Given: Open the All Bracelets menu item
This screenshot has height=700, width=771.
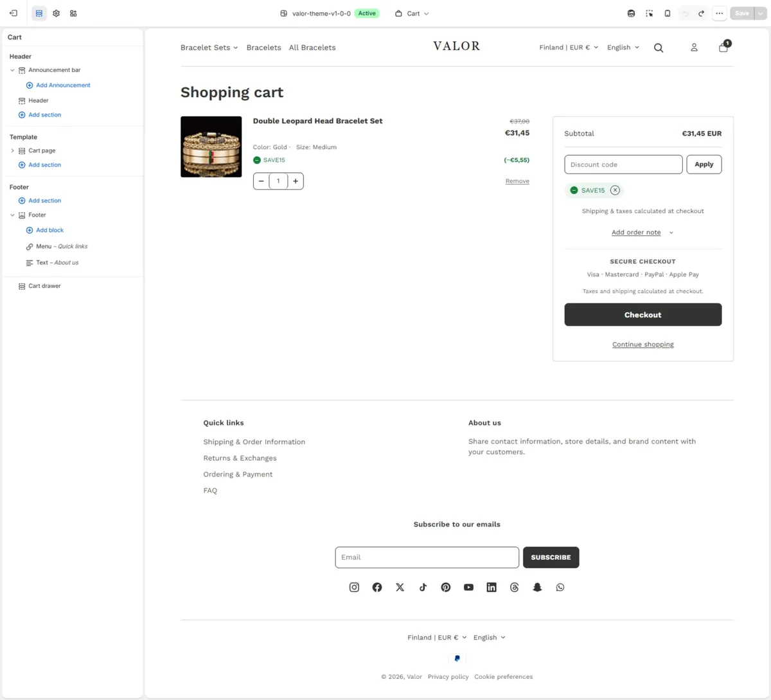Looking at the screenshot, I should click(312, 48).
